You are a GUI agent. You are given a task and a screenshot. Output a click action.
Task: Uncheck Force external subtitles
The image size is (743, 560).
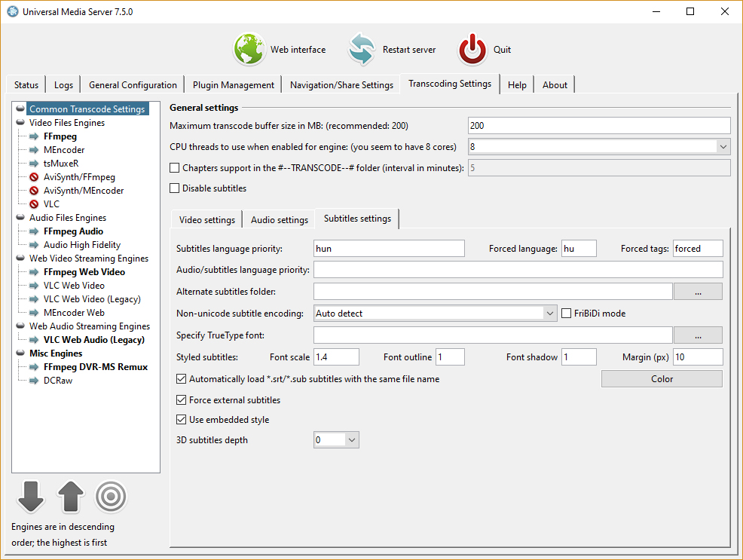[181, 400]
